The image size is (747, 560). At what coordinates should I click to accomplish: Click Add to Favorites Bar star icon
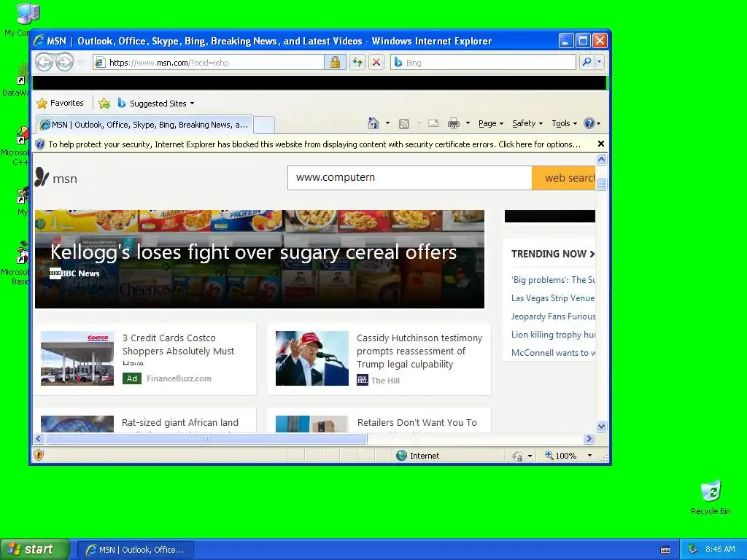(104, 103)
